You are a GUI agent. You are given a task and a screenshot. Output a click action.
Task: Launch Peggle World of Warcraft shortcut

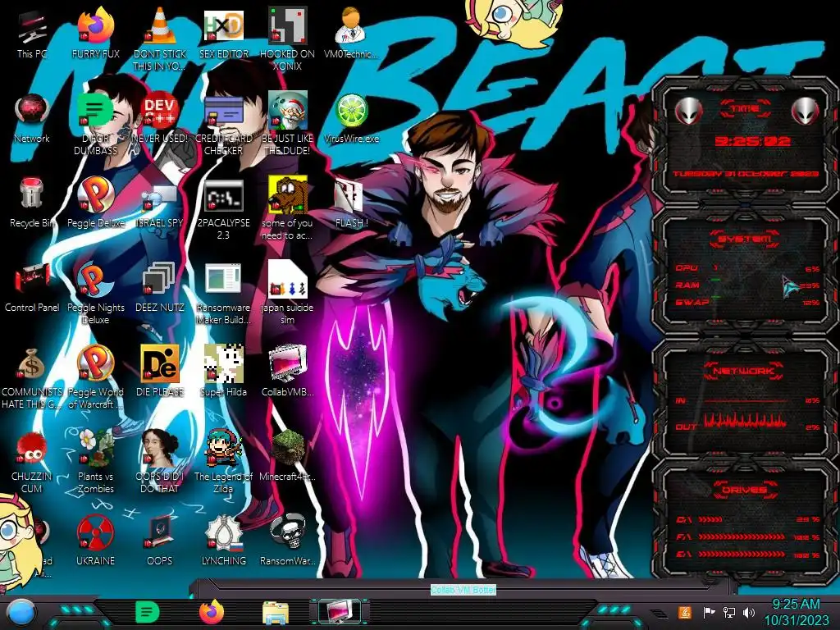(x=95, y=364)
